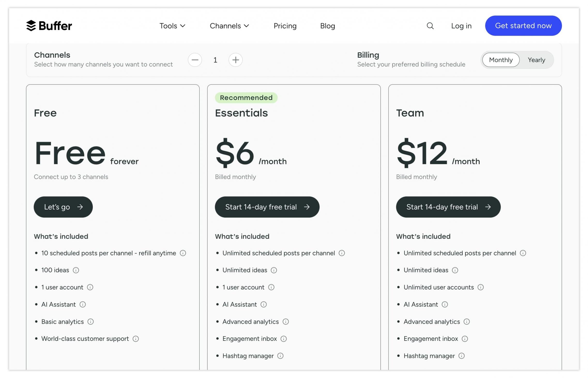Click info icon for Essentials Unlimited ideas
The width and height of the screenshot is (588, 378).
[274, 270]
